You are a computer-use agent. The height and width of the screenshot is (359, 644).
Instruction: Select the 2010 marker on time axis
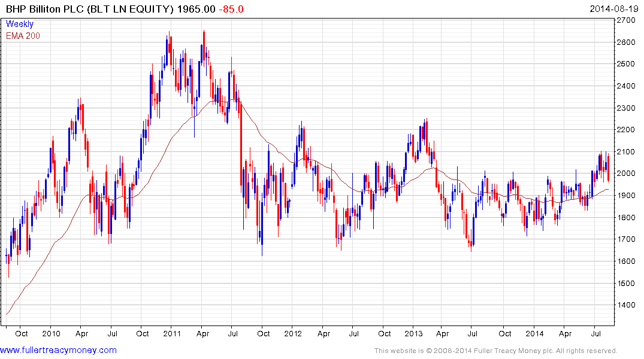click(x=51, y=333)
